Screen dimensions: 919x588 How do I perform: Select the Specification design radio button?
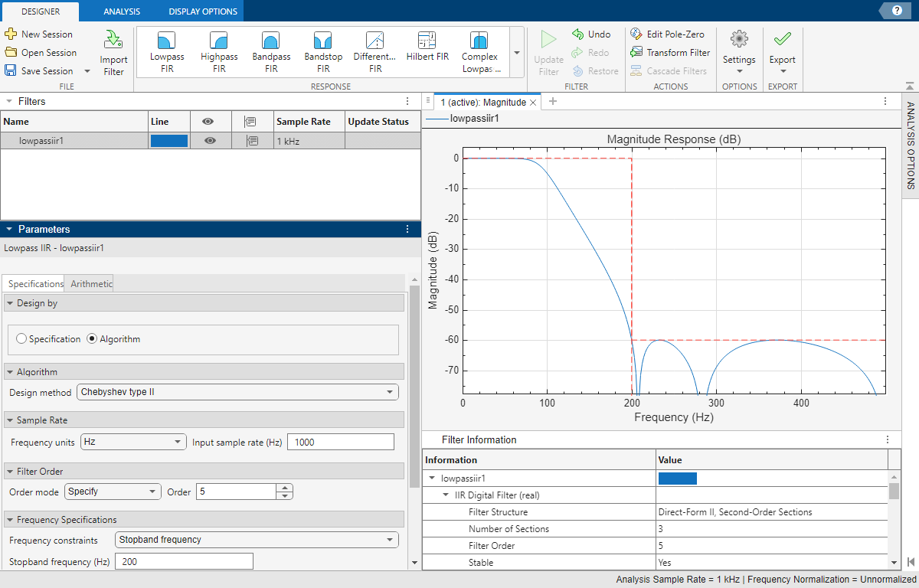(21, 340)
